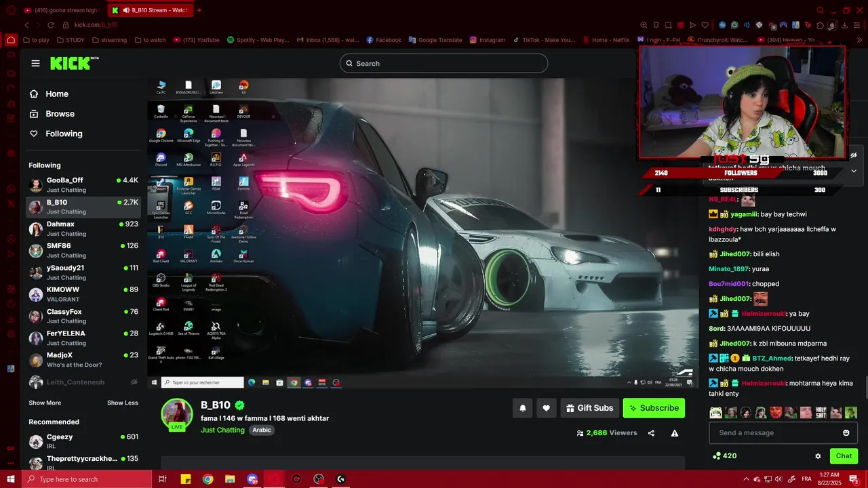Click the browser back arrow
868x488 pixels.
tap(26, 25)
